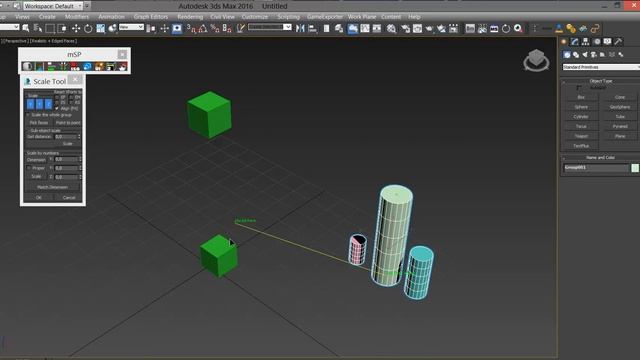640x360 pixels.
Task: Close the Scale Tool dialog
Action: tap(75, 79)
